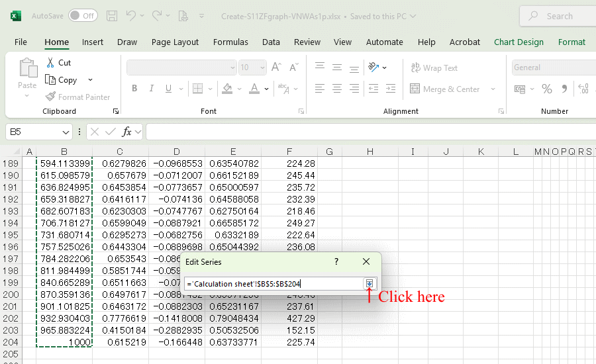
Task: Click cell containing 0.7776619
Action: pyautogui.click(x=120, y=318)
